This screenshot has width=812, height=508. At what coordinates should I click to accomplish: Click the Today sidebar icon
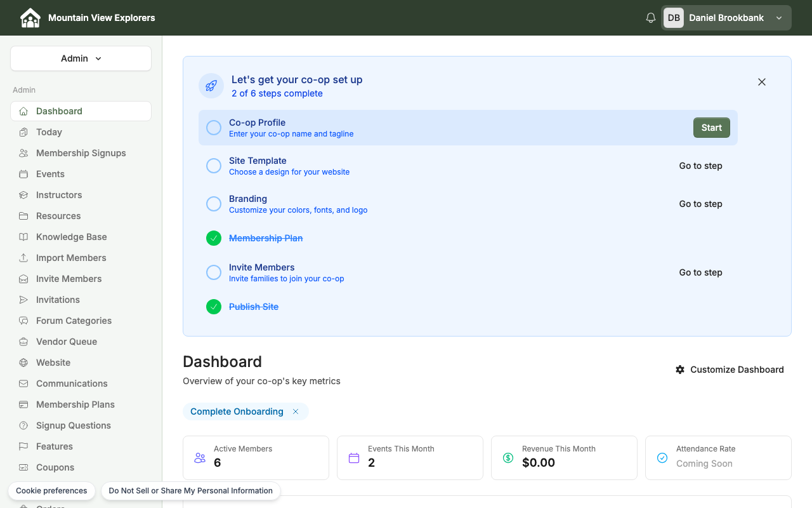pos(23,132)
